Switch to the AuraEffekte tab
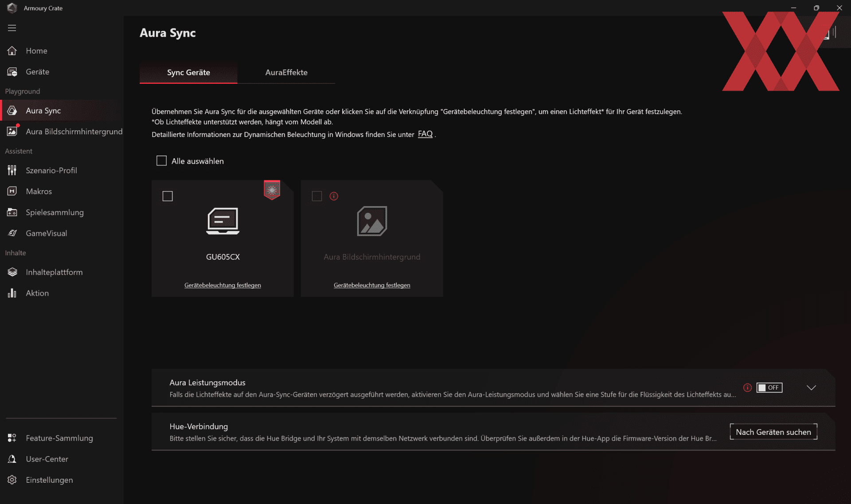This screenshot has height=504, width=851. point(286,73)
